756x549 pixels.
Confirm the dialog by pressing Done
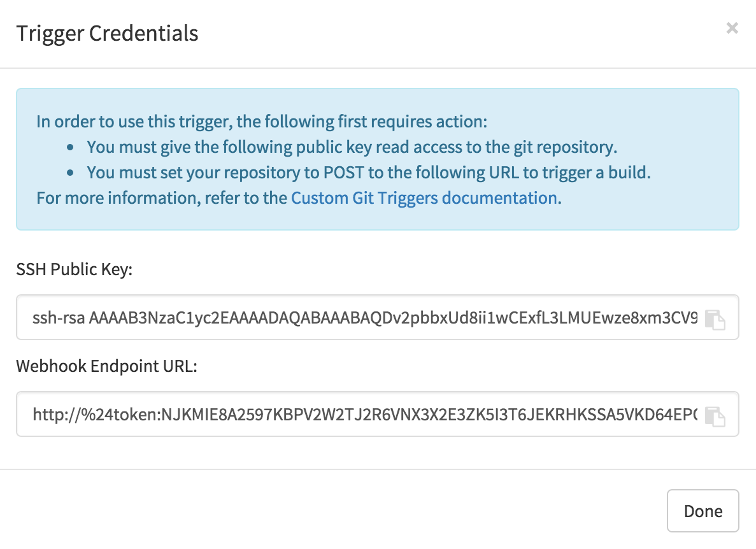coord(703,510)
